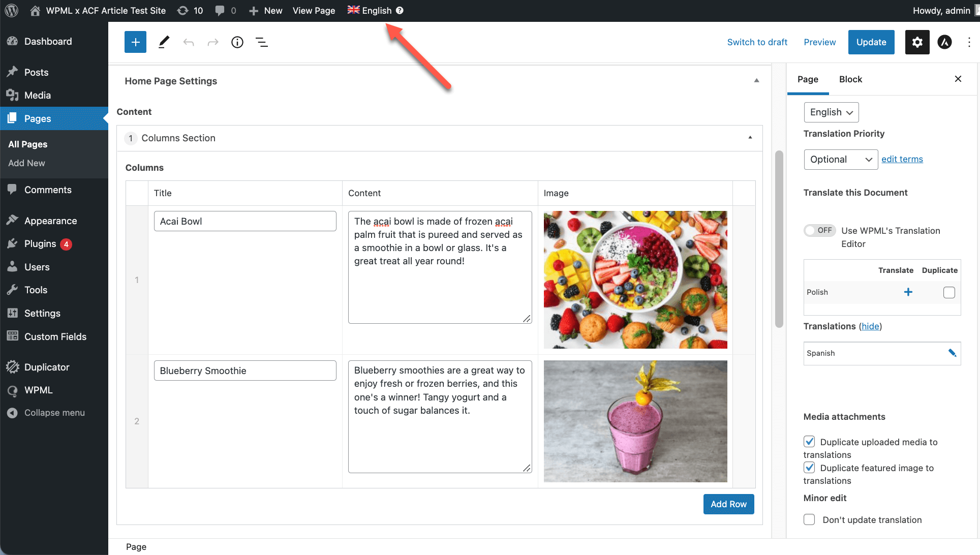Screen dimensions: 980x555
Task: Click the redo arrow
Action: [213, 42]
